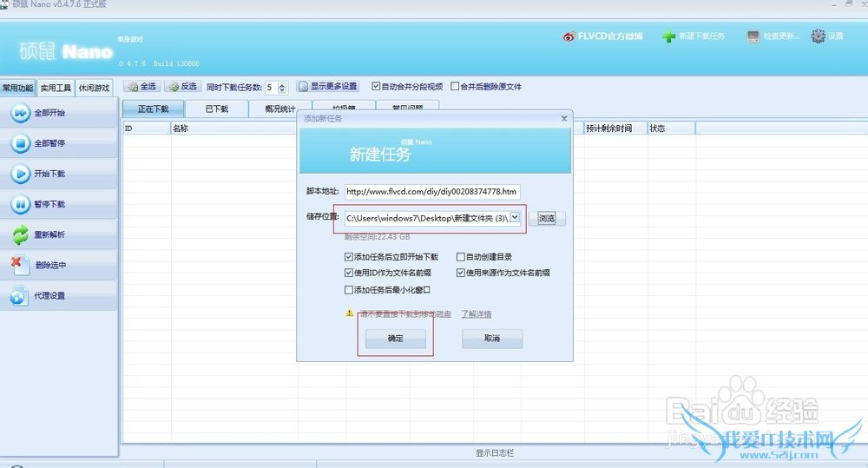Viewport: 868px width, 468px height.
Task: Switch to the 常用功能 tab
Action: point(17,88)
